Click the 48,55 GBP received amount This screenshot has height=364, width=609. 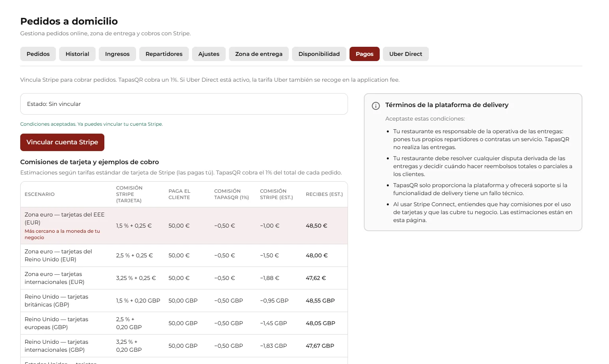(320, 301)
